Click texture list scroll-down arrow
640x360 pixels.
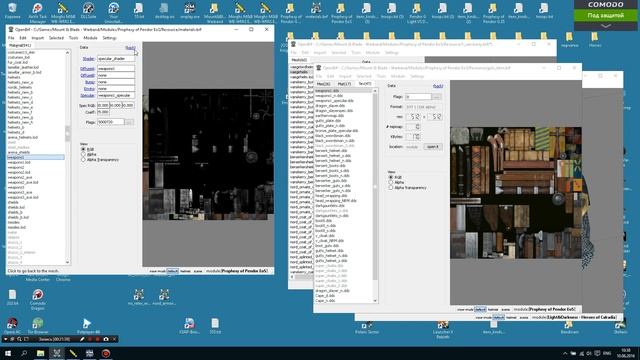click(375, 301)
